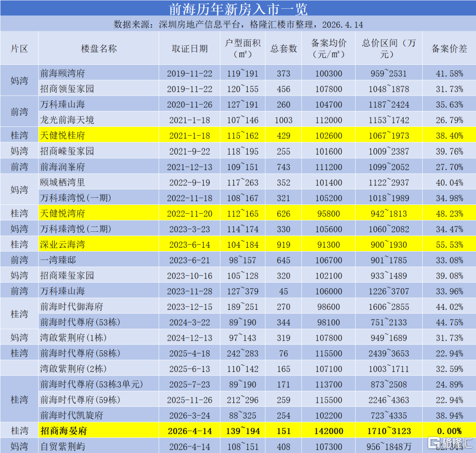
Task: Click the price gap 0.00%
Action: [x=449, y=431]
